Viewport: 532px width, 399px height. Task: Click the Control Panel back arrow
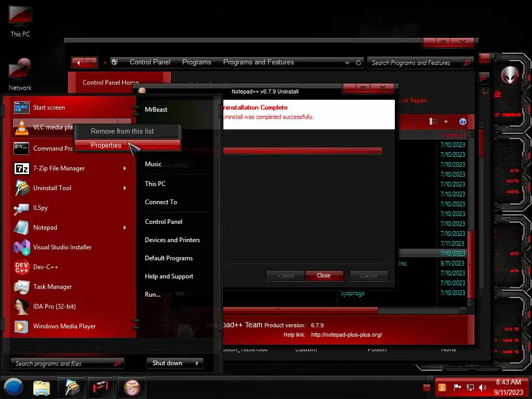click(x=78, y=62)
